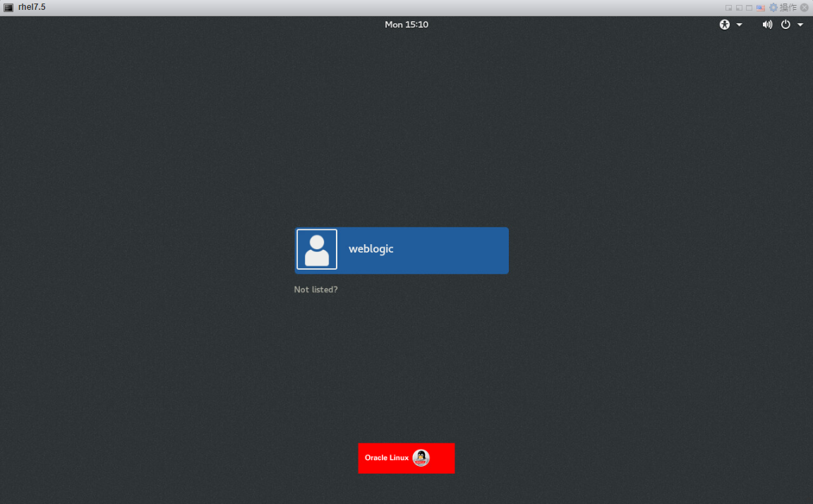Open the Mon 15:10 clock menu
813x504 pixels.
[406, 25]
